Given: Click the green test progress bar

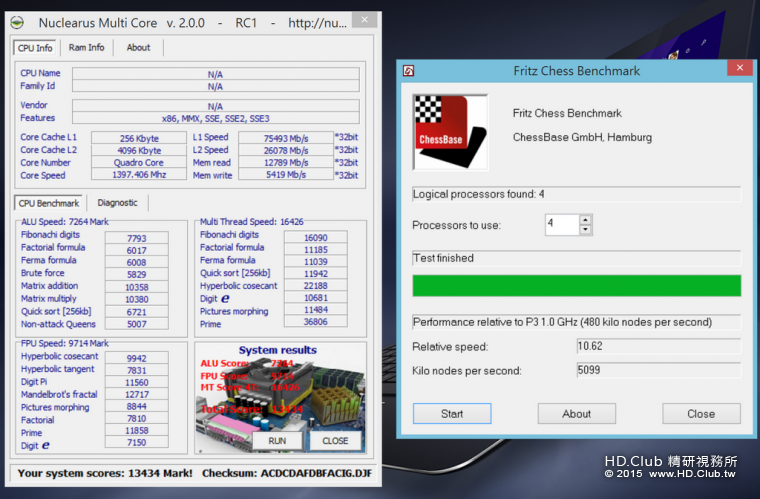Looking at the screenshot, I should [576, 286].
